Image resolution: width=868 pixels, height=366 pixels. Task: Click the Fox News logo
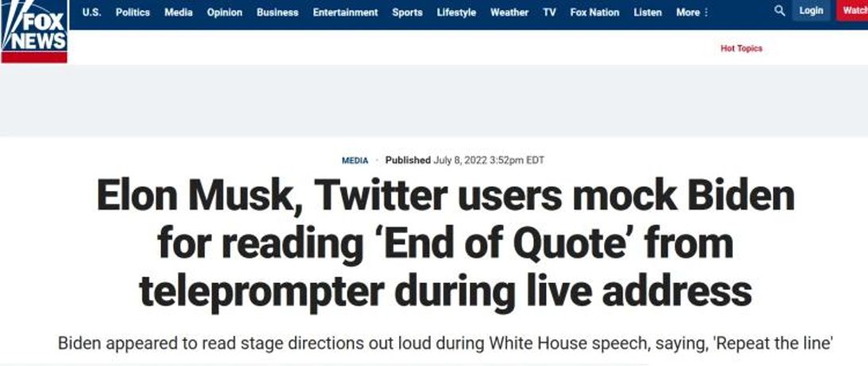[34, 32]
